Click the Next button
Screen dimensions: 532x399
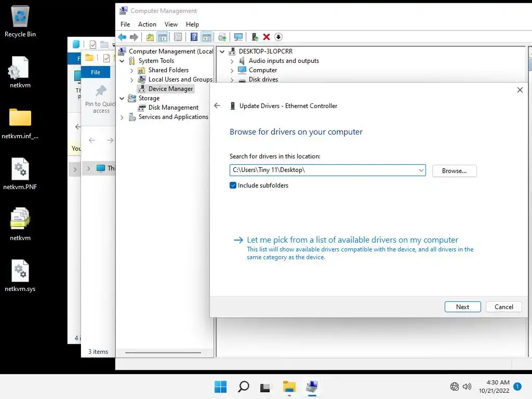pos(462,307)
